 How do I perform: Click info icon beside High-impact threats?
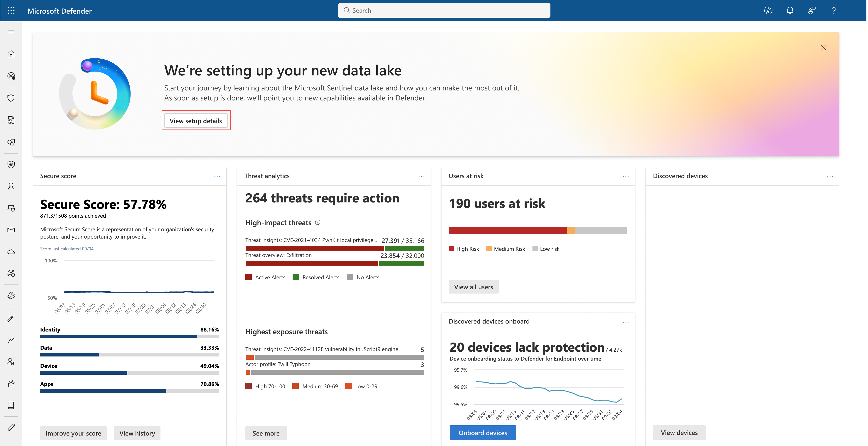coord(317,222)
